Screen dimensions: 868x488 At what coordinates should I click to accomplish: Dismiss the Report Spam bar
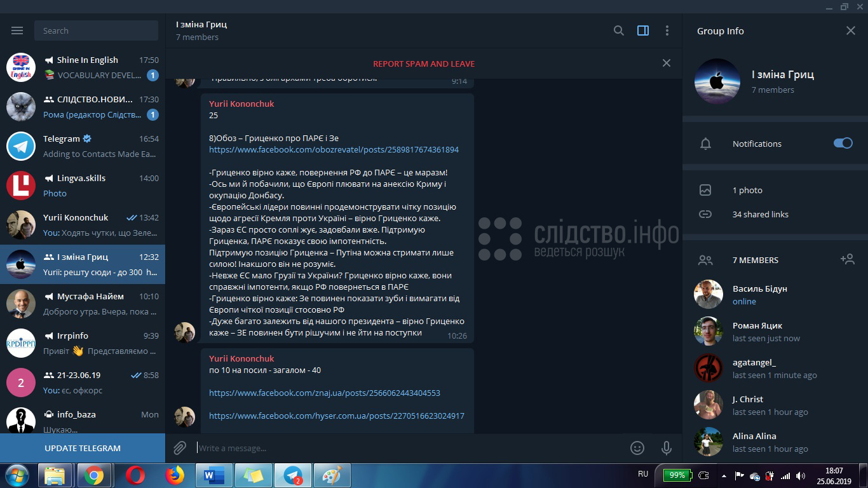click(666, 63)
